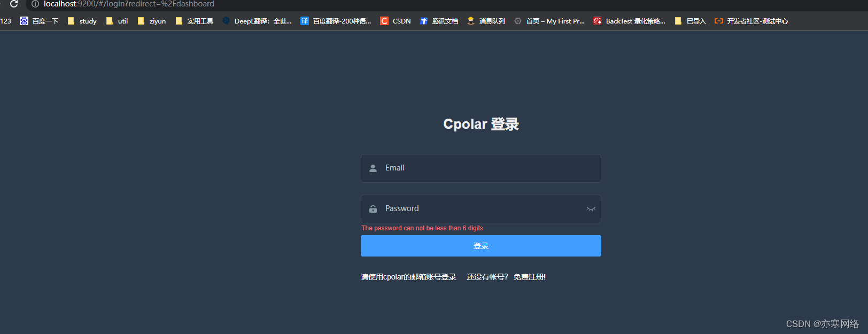Open the 百度翻译 bookmark
Screen dimensions: 868x334
336,21
